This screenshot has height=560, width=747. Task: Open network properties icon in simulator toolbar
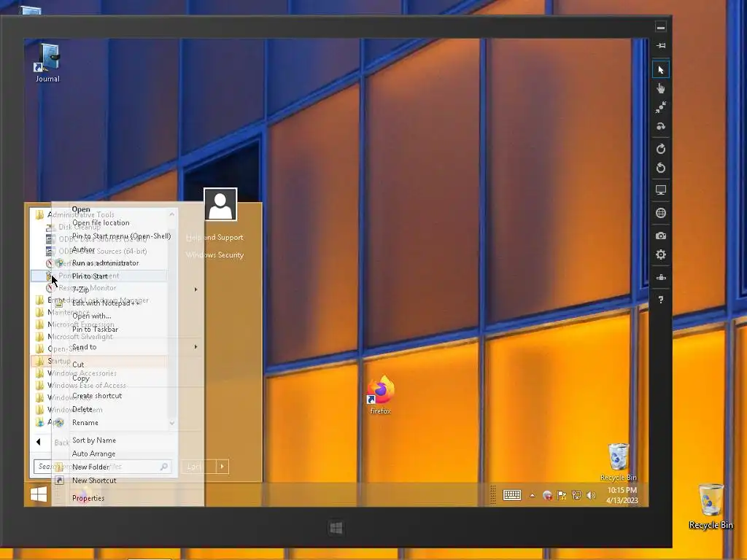pyautogui.click(x=660, y=277)
